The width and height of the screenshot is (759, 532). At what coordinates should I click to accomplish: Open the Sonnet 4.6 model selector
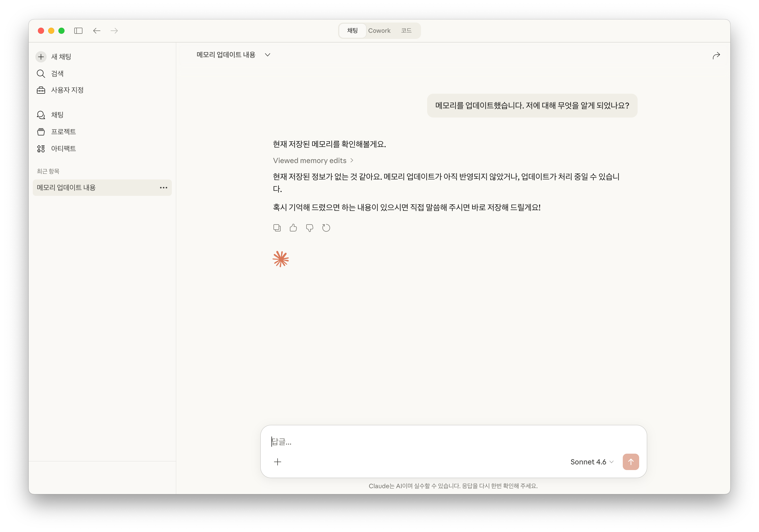pyautogui.click(x=591, y=462)
